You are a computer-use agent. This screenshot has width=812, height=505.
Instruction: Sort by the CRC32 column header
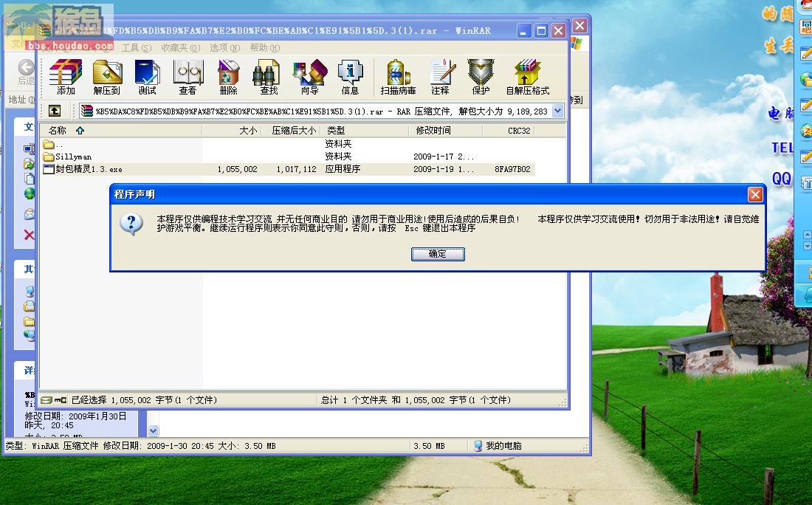[508, 131]
